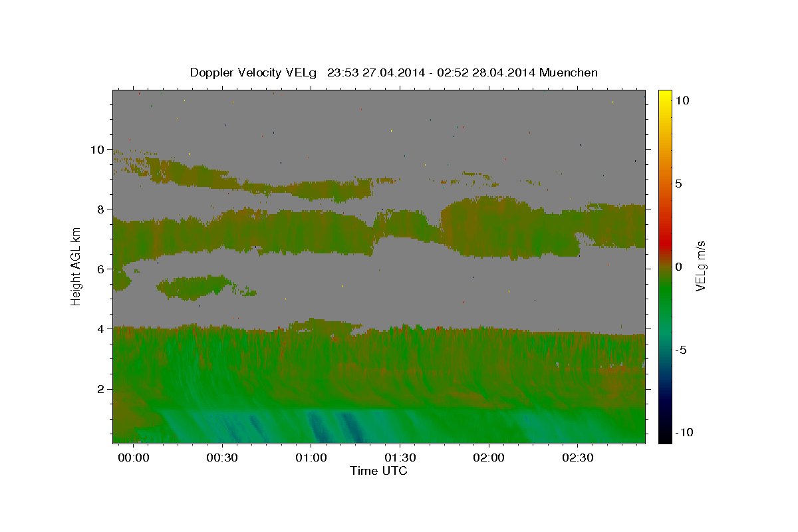Click the '01:00' time tick label
Screen dimensions: 798x532
pos(311,458)
